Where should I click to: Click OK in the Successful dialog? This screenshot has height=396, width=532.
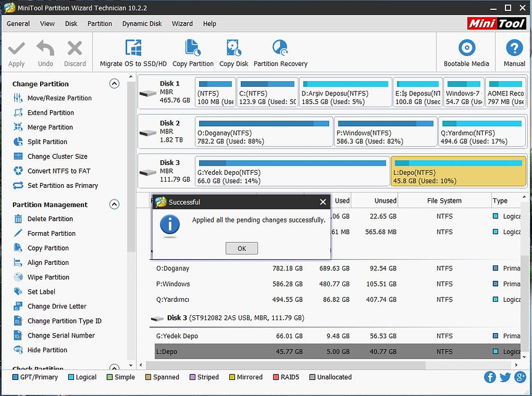tap(242, 248)
